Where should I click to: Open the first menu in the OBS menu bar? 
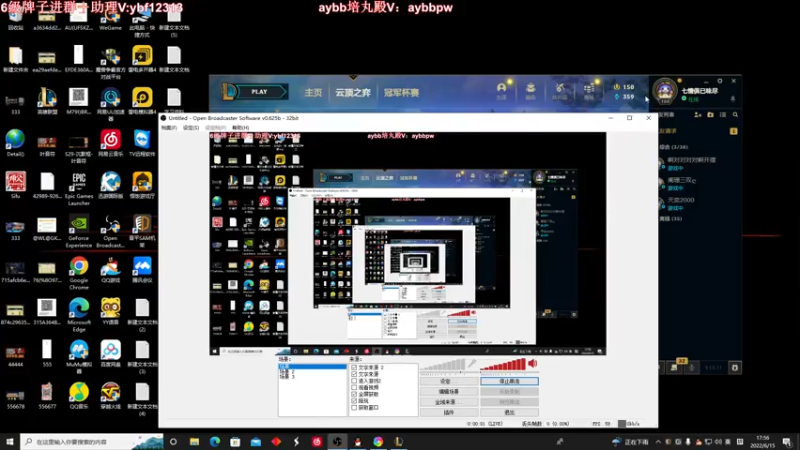pos(169,128)
